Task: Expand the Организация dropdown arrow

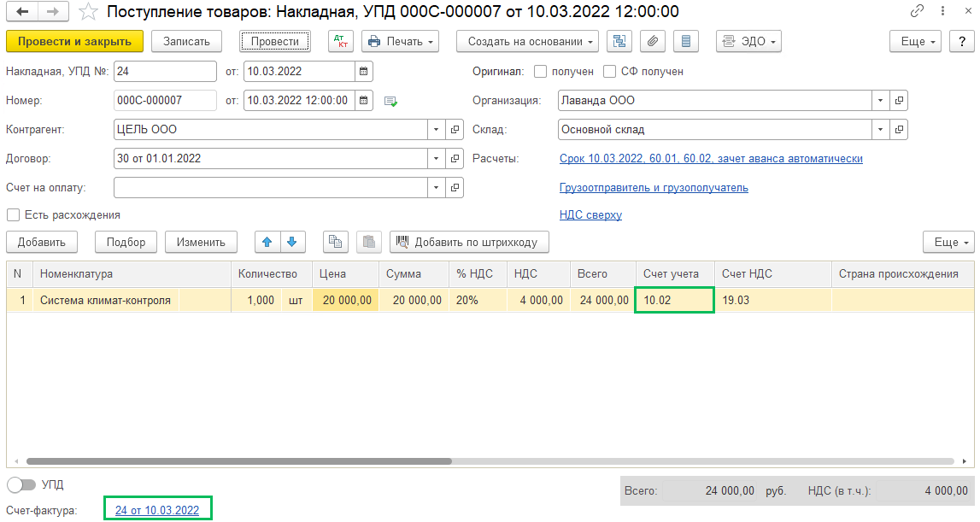Action: point(881,100)
